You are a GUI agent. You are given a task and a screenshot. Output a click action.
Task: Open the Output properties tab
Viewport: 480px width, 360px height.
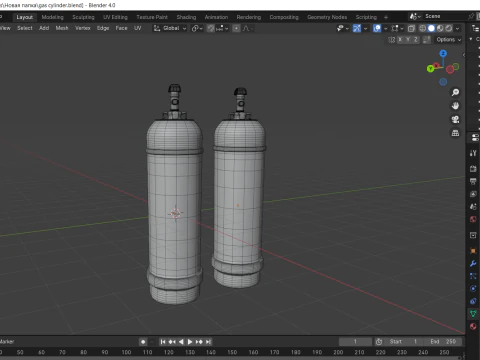[473, 181]
